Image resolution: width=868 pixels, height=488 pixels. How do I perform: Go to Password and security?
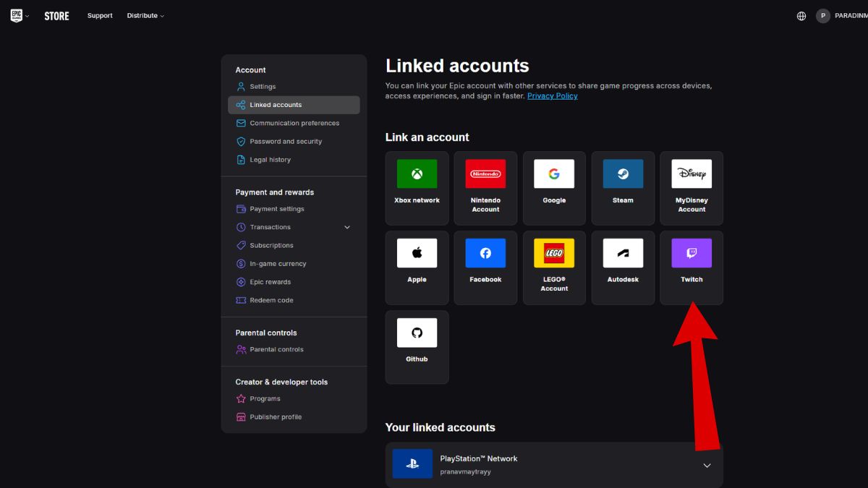(x=286, y=142)
